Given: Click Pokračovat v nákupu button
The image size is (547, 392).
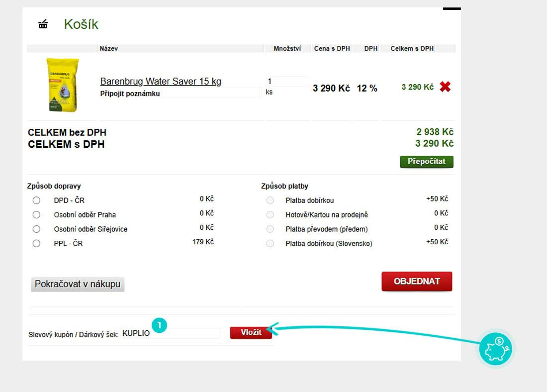Looking at the screenshot, I should tap(78, 284).
